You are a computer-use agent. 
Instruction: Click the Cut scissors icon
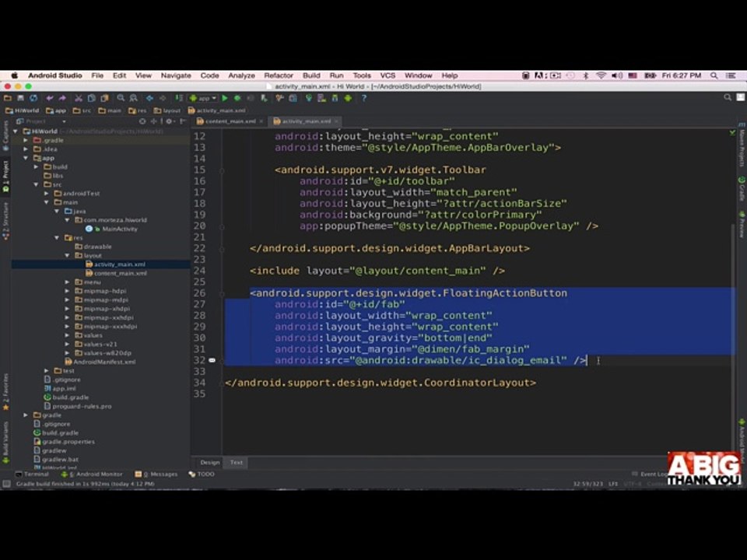(79, 98)
